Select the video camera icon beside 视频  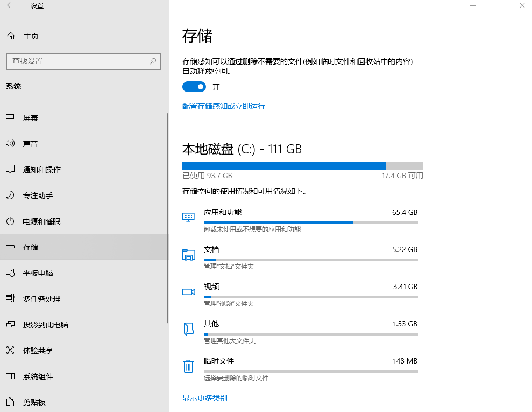tap(188, 291)
